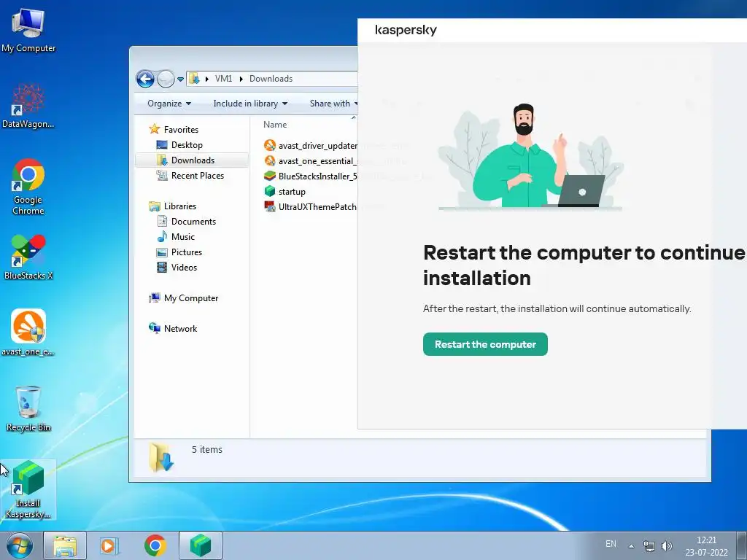The width and height of the screenshot is (747, 560).
Task: Go back in the Explorer window
Action: (x=145, y=79)
